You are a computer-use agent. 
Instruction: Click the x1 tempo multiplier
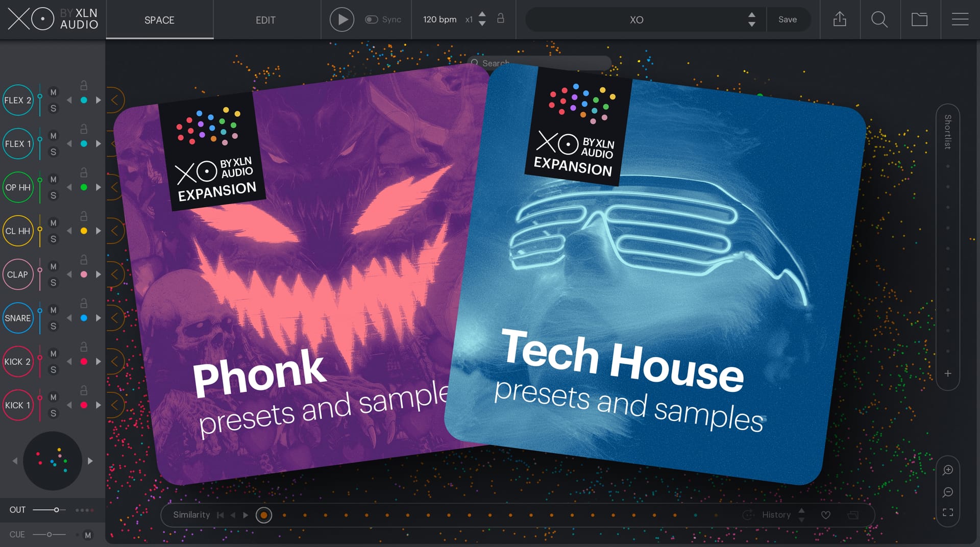pyautogui.click(x=469, y=20)
